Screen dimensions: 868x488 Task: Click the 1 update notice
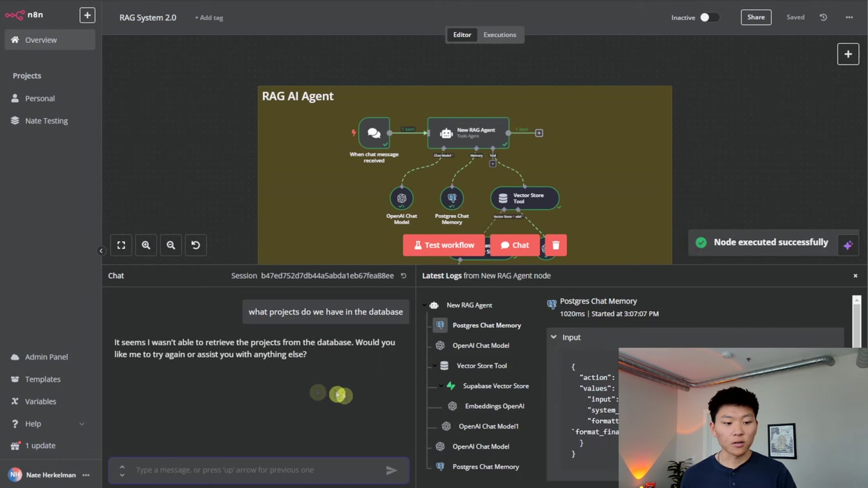(x=40, y=446)
